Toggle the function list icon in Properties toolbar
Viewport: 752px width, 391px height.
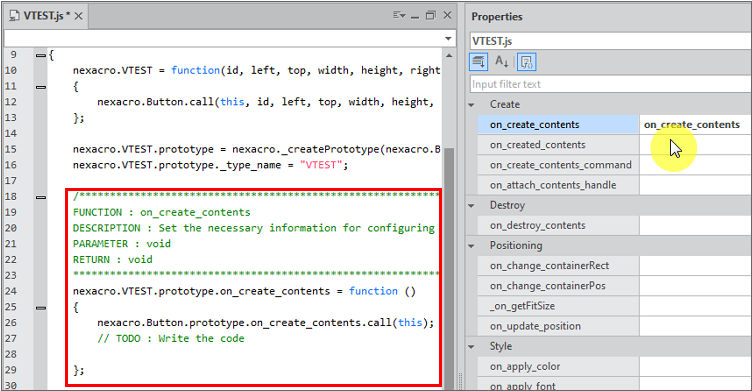(527, 62)
